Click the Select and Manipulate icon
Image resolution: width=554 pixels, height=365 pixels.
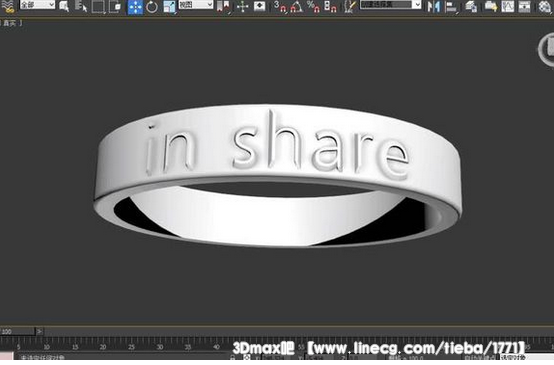pyautogui.click(x=242, y=6)
